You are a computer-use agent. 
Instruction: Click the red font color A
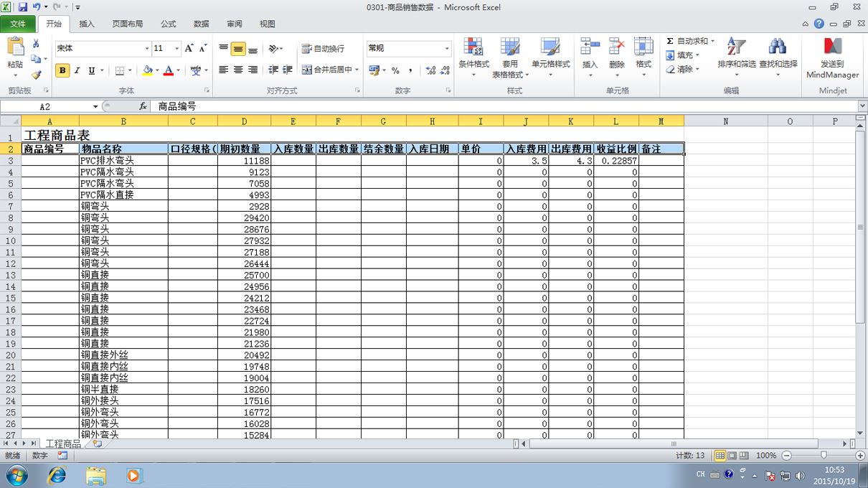(169, 70)
